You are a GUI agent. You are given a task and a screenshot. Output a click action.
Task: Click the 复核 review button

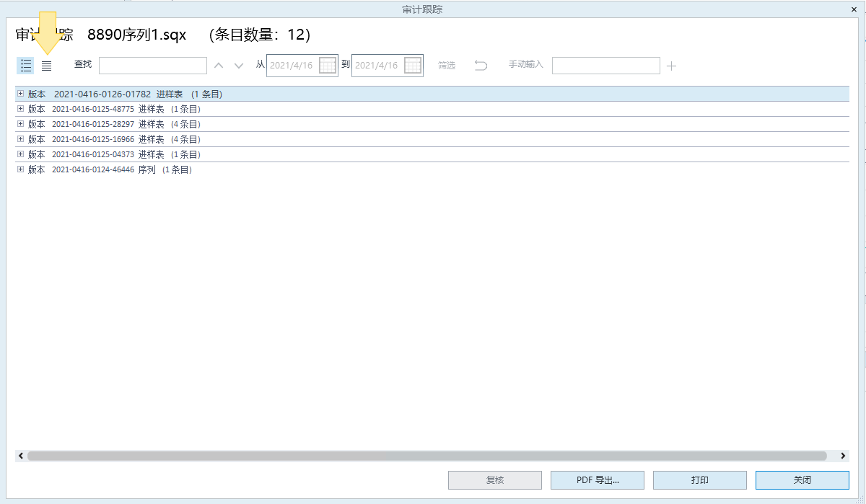pyautogui.click(x=495, y=480)
